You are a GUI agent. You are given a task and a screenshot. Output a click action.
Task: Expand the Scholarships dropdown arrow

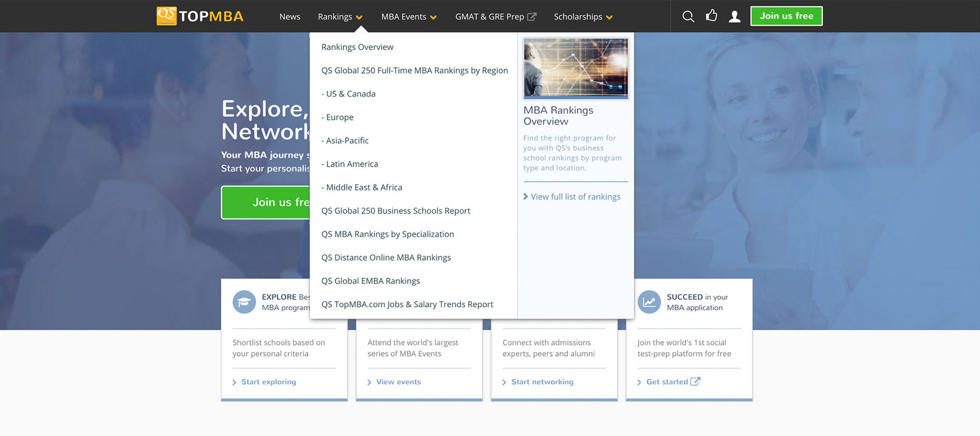click(x=609, y=17)
